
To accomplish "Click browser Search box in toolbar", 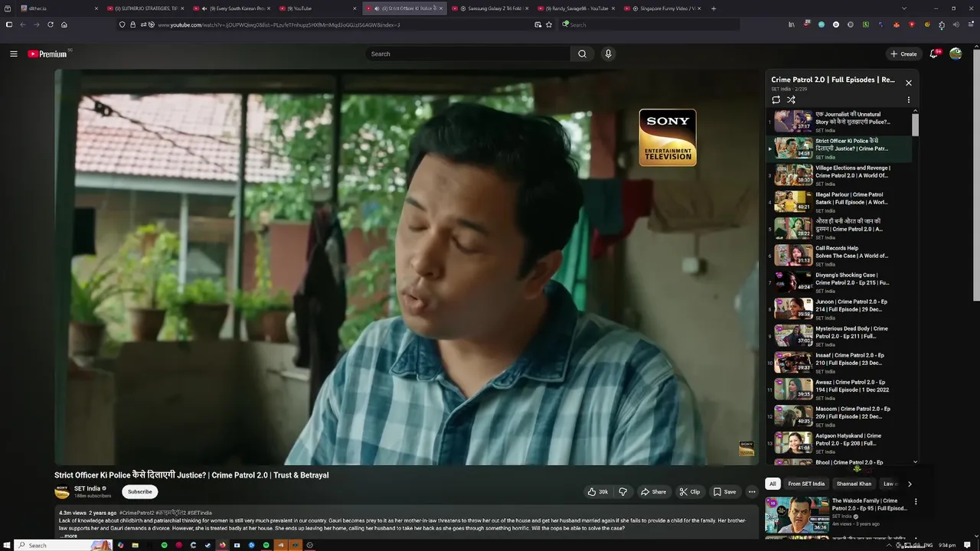I will pos(651,24).
